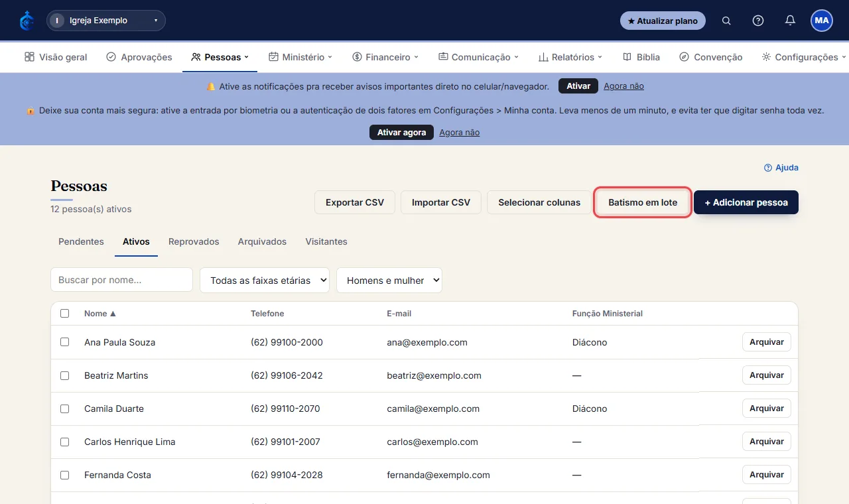Open the search magnifier icon
849x504 pixels.
726,21
